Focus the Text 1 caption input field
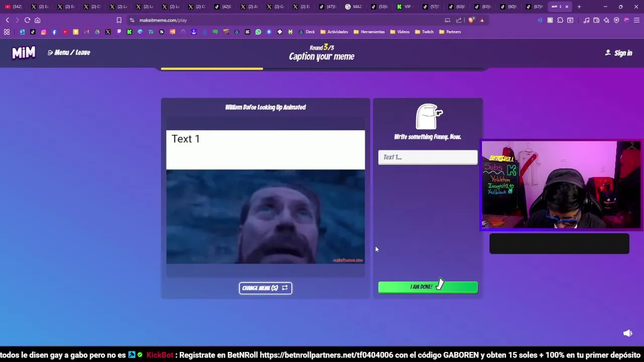Viewport: 644px width, 362px height. (428, 157)
